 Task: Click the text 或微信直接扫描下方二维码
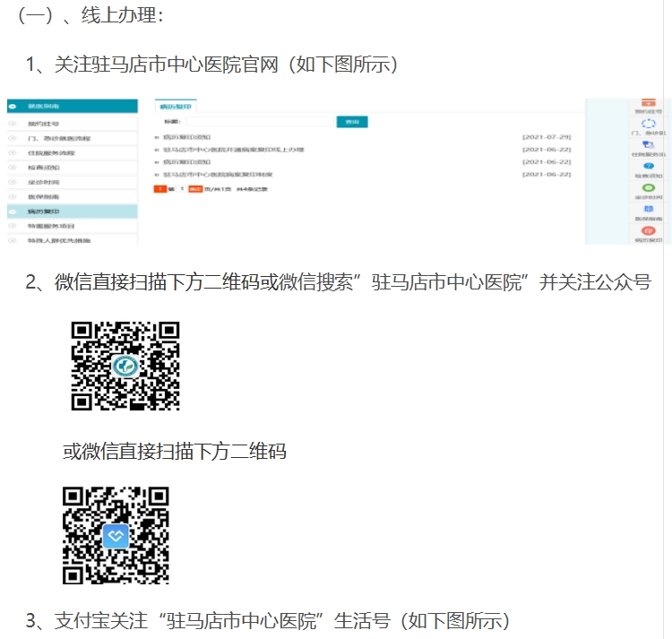pyautogui.click(x=175, y=452)
